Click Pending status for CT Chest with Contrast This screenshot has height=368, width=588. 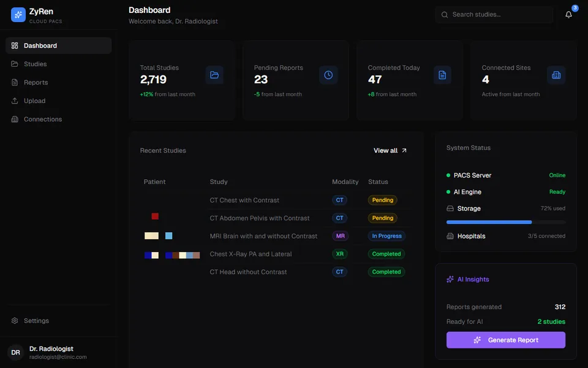click(x=382, y=200)
